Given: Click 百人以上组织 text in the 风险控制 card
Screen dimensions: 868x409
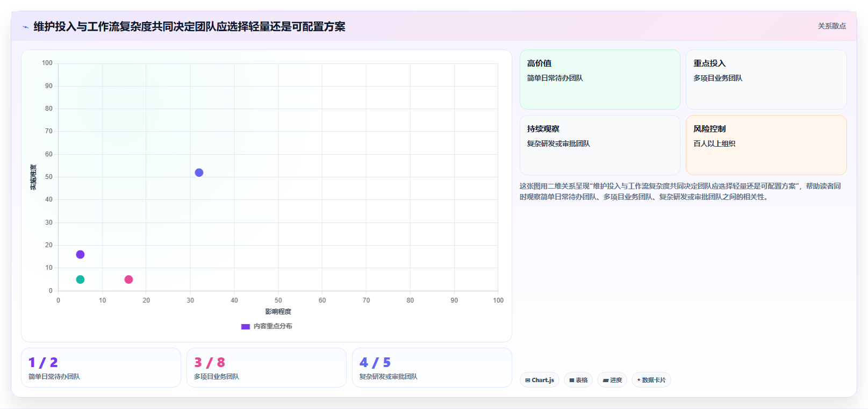Looking at the screenshot, I should [x=714, y=143].
